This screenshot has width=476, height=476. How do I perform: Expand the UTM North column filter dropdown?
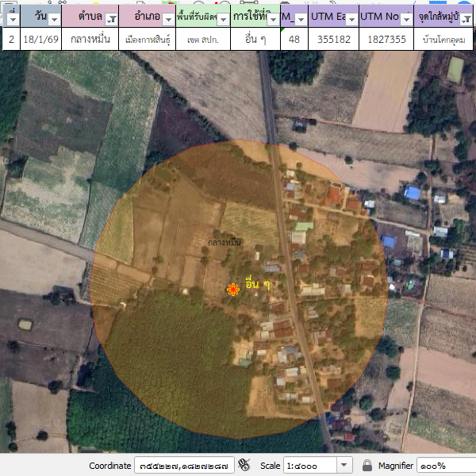pyautogui.click(x=406, y=17)
